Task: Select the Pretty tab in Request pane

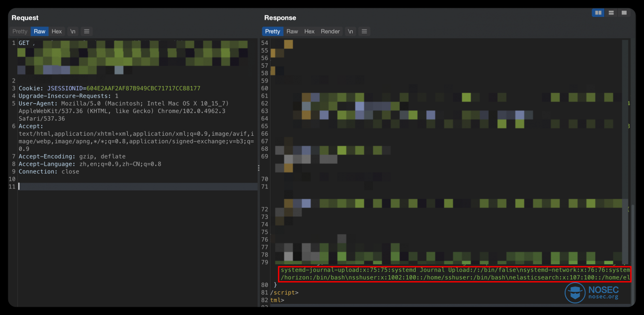Action: 20,31
